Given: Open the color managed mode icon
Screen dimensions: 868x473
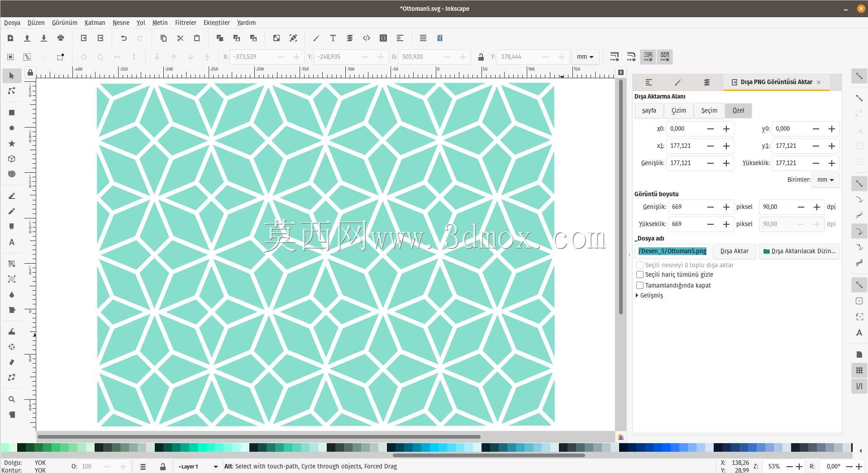Looking at the screenshot, I should pos(621,437).
